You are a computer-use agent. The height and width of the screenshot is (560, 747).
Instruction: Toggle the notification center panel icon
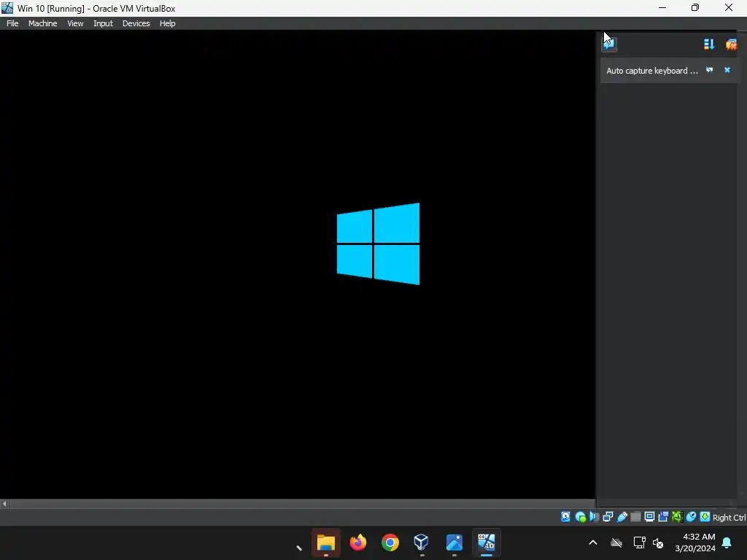coord(609,44)
